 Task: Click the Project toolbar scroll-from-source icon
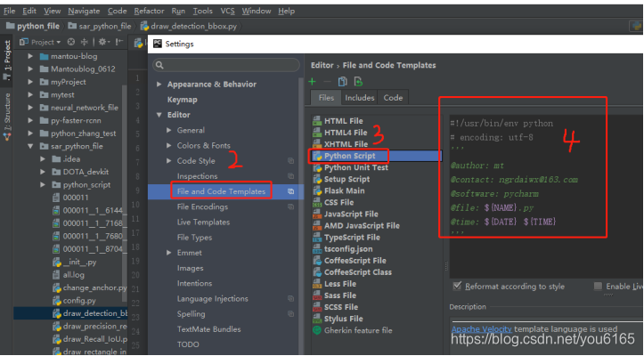pos(71,42)
